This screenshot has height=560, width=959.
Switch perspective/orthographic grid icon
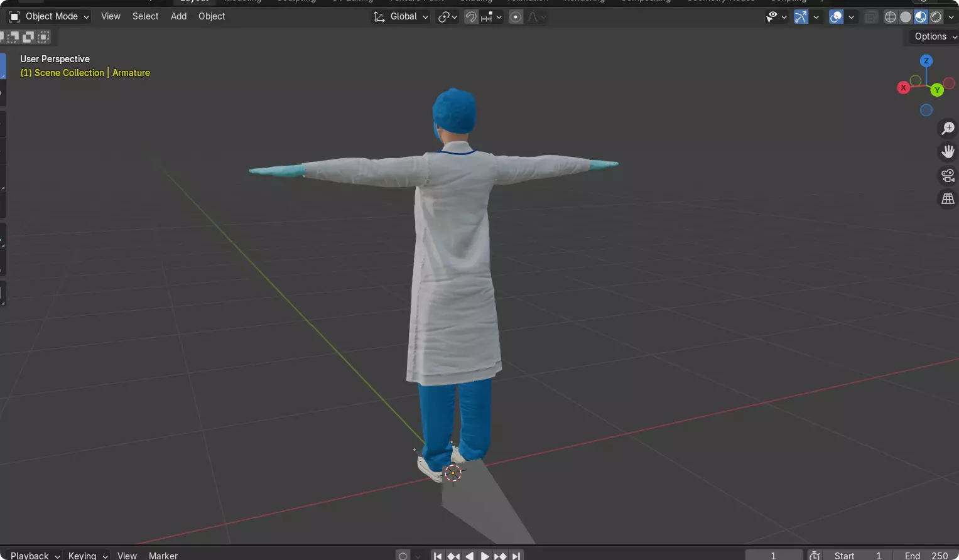[948, 199]
